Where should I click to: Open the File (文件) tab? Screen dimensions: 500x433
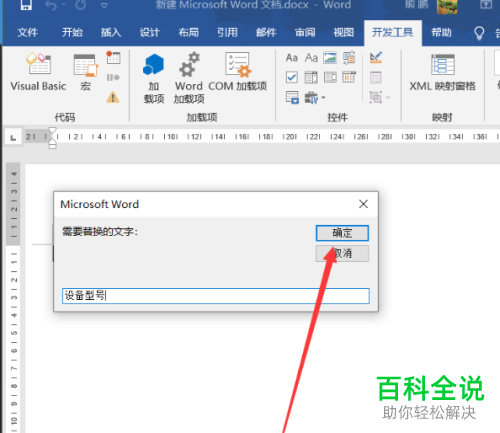[x=27, y=32]
